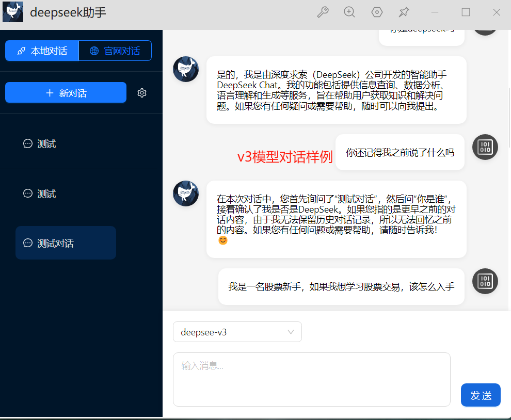Viewport: 511px width, 420px height.
Task: Send the message with the 发送 button
Action: click(481, 395)
